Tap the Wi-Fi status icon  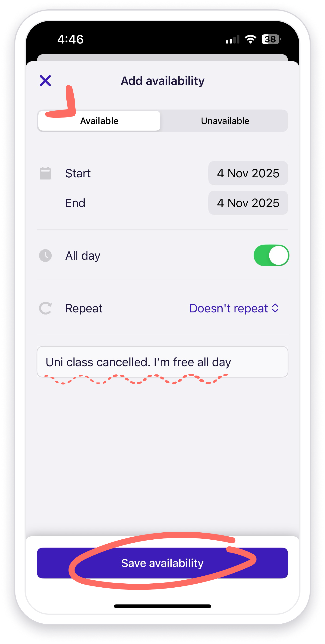click(x=250, y=39)
